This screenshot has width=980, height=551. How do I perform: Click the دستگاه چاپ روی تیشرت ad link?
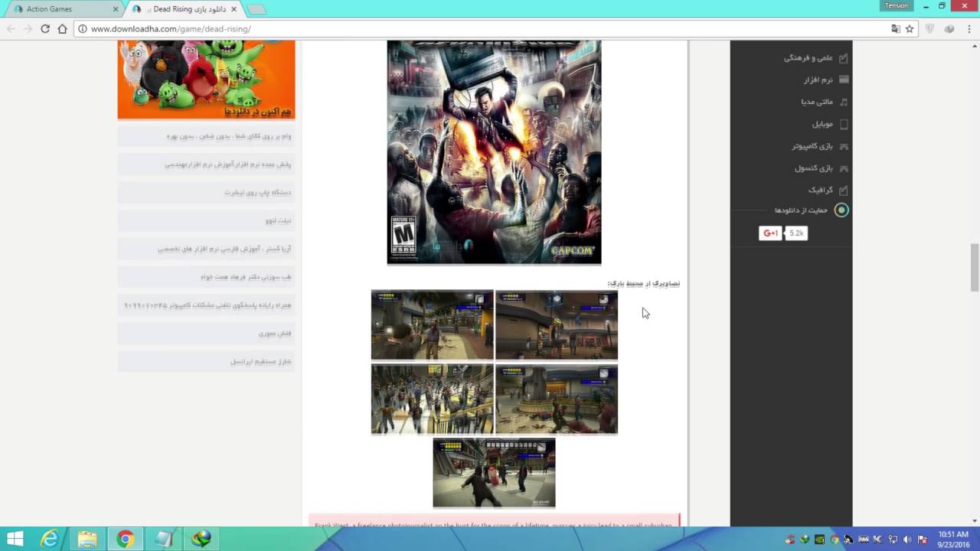(x=257, y=193)
